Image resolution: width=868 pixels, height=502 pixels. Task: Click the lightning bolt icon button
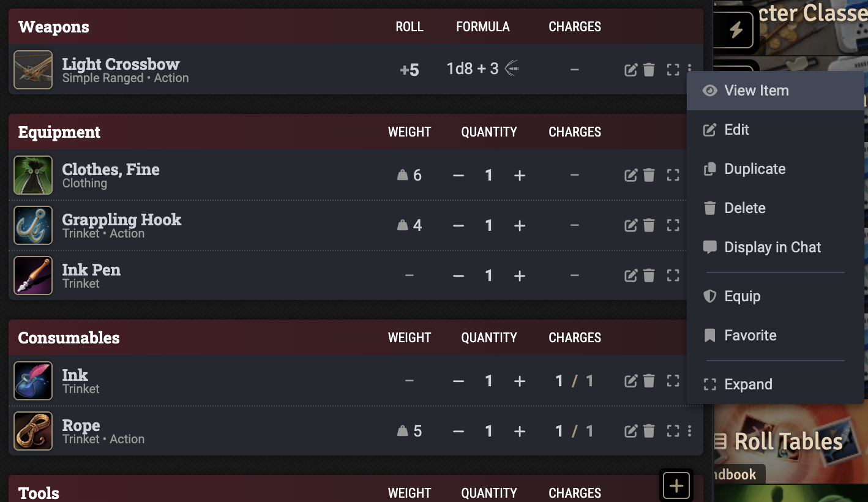coord(736,29)
